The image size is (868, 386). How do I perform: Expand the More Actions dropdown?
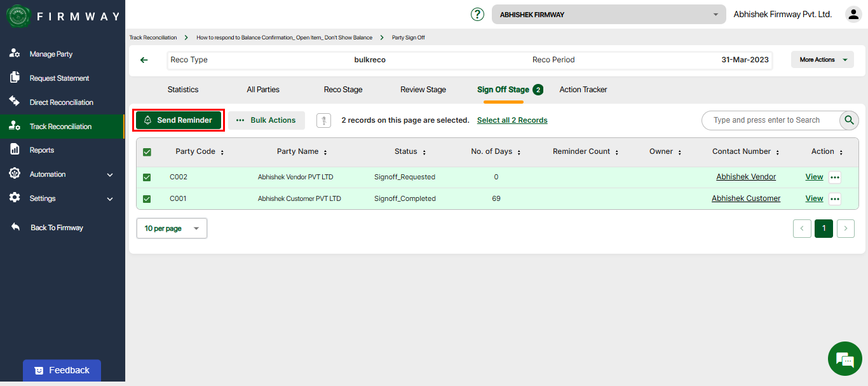[x=822, y=60]
